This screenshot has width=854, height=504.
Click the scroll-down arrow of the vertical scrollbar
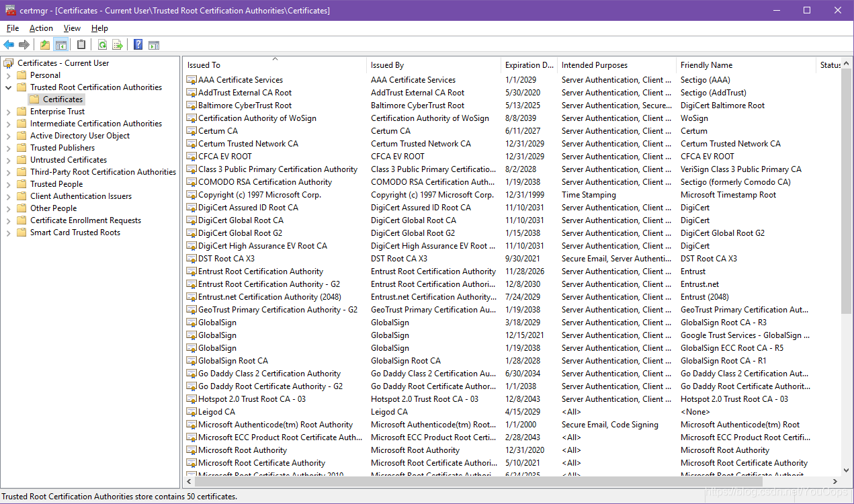[847, 470]
